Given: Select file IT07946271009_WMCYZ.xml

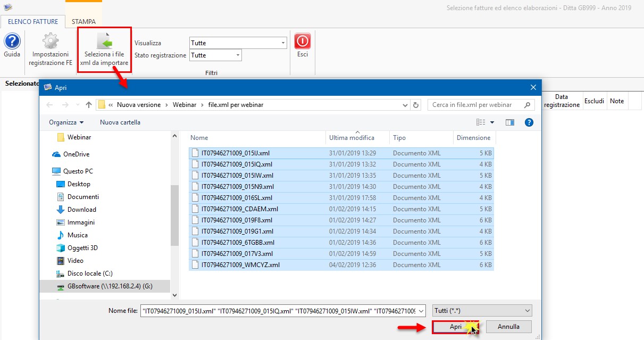Looking at the screenshot, I should [341, 265].
